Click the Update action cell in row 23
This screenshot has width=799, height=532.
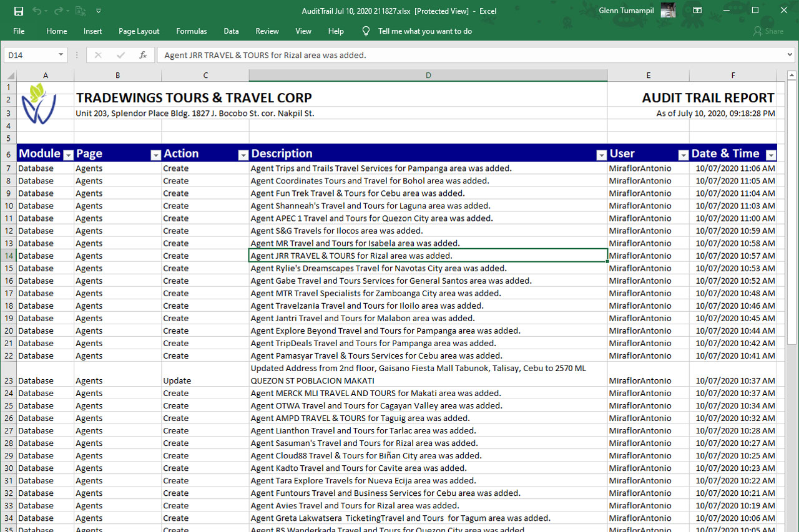pyautogui.click(x=205, y=374)
